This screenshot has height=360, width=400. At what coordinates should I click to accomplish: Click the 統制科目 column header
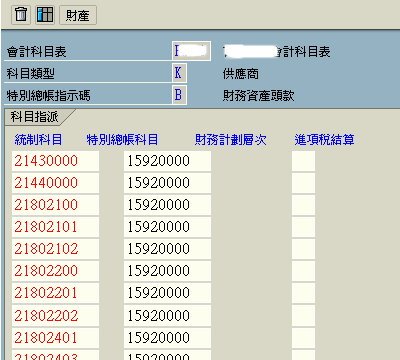pos(38,140)
